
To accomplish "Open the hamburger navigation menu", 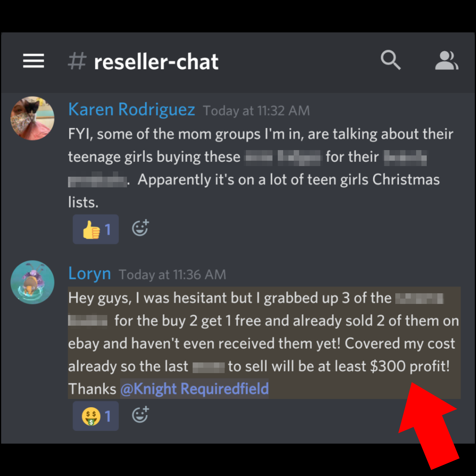I will (x=34, y=61).
